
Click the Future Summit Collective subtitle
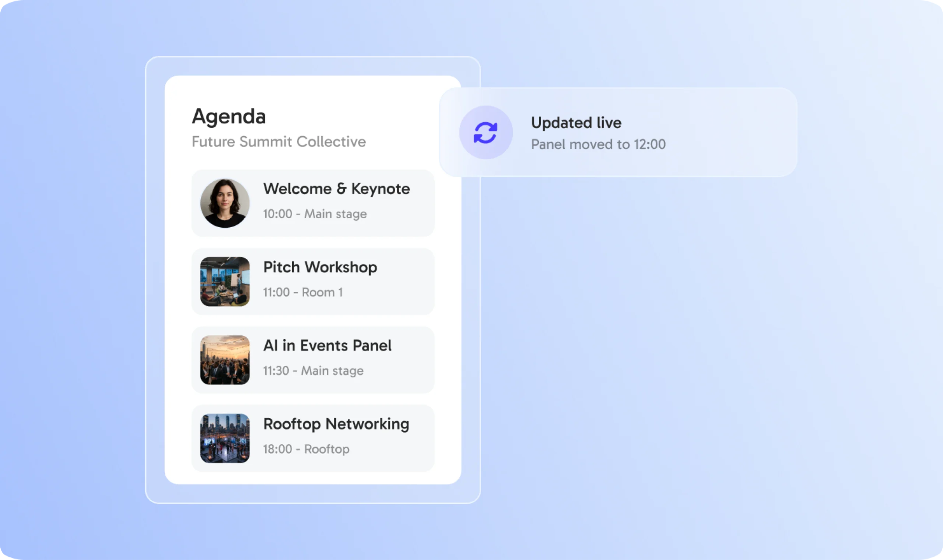(x=278, y=142)
